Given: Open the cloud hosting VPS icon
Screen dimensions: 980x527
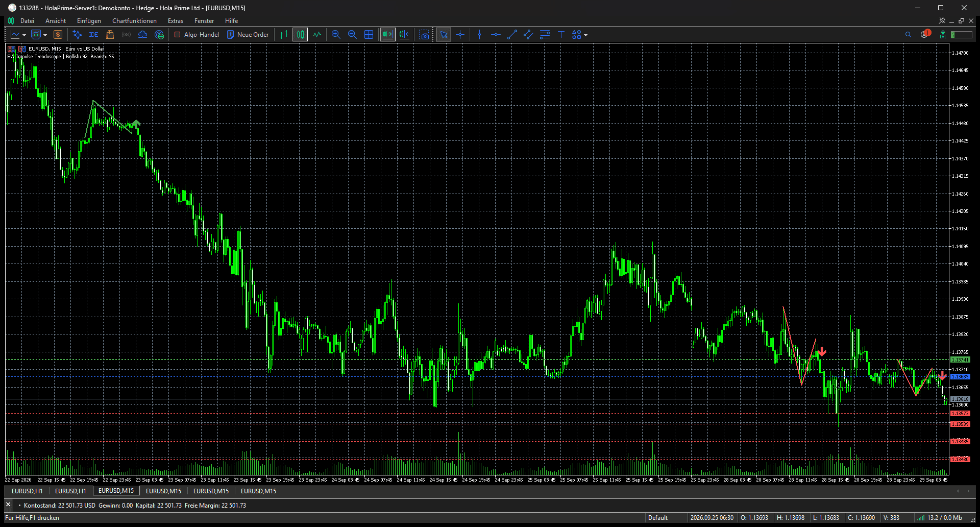Looking at the screenshot, I should coord(143,35).
